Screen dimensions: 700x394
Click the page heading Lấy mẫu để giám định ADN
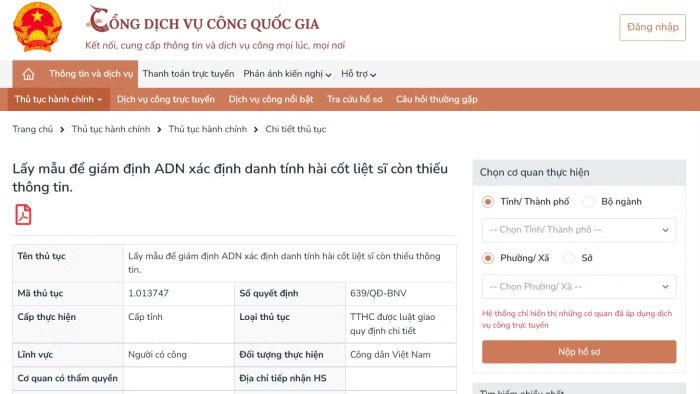click(x=230, y=178)
